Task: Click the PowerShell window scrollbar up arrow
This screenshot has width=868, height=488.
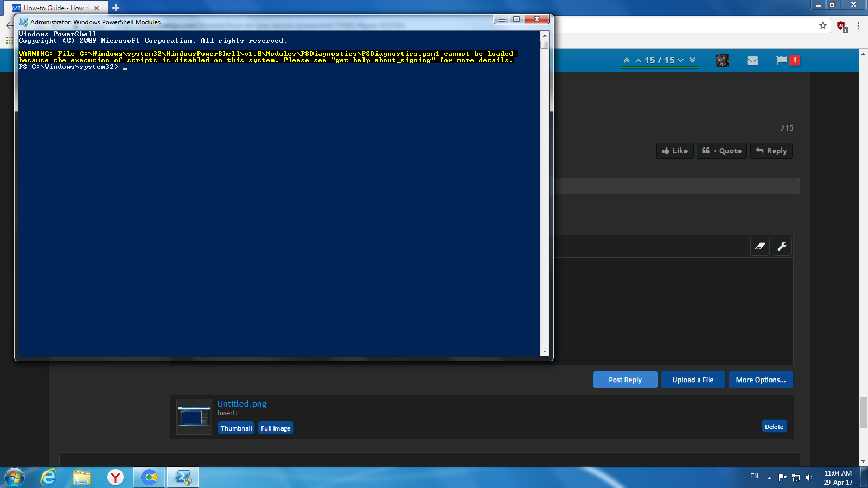Action: pyautogui.click(x=545, y=35)
